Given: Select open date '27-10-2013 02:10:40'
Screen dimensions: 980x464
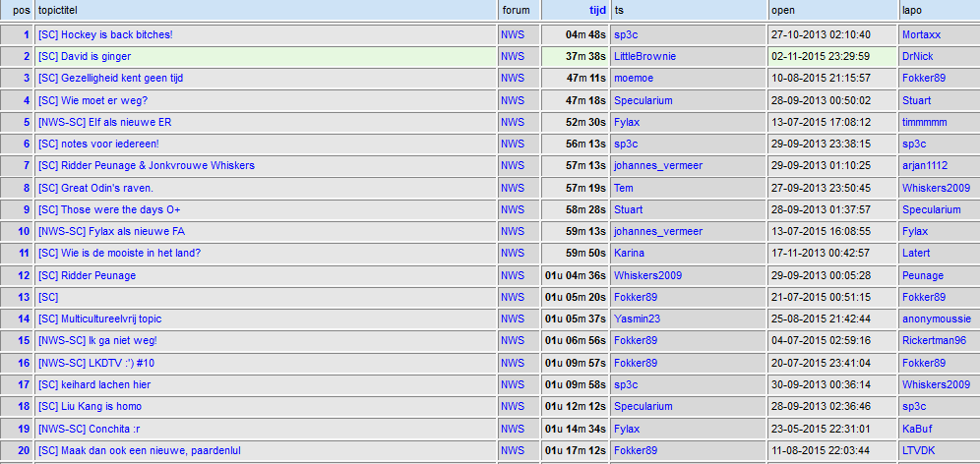Looking at the screenshot, I should (x=821, y=35).
